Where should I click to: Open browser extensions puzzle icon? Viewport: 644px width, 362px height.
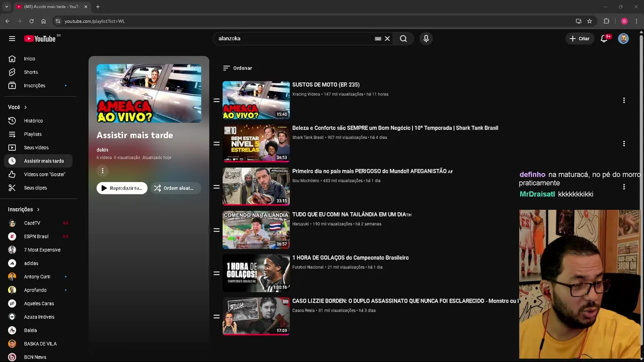(x=606, y=21)
